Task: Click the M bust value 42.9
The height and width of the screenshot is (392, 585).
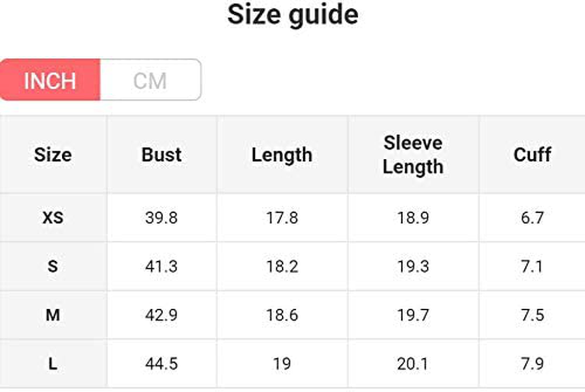Action: [162, 315]
